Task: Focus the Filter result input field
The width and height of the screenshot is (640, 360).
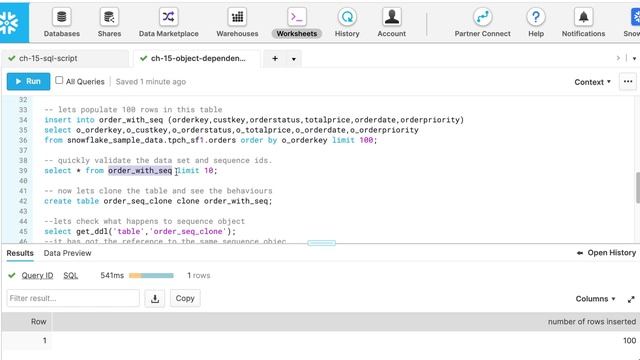Action: [x=73, y=298]
